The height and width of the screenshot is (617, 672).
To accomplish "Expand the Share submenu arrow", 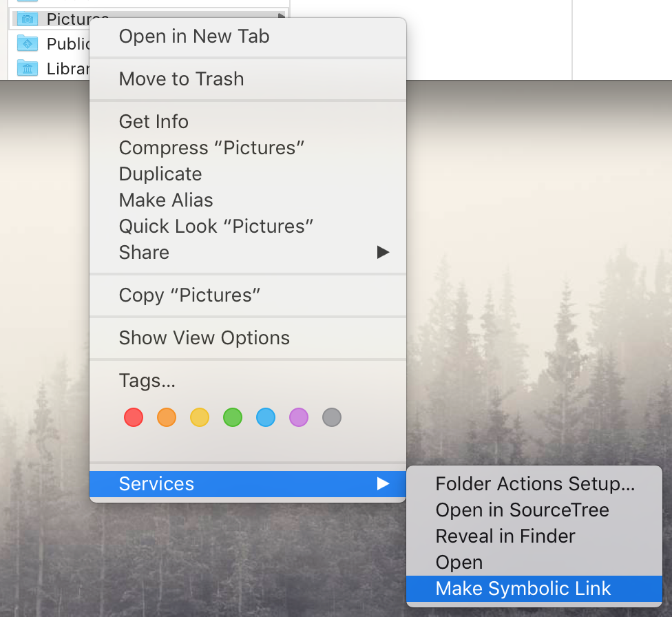I will coord(383,253).
